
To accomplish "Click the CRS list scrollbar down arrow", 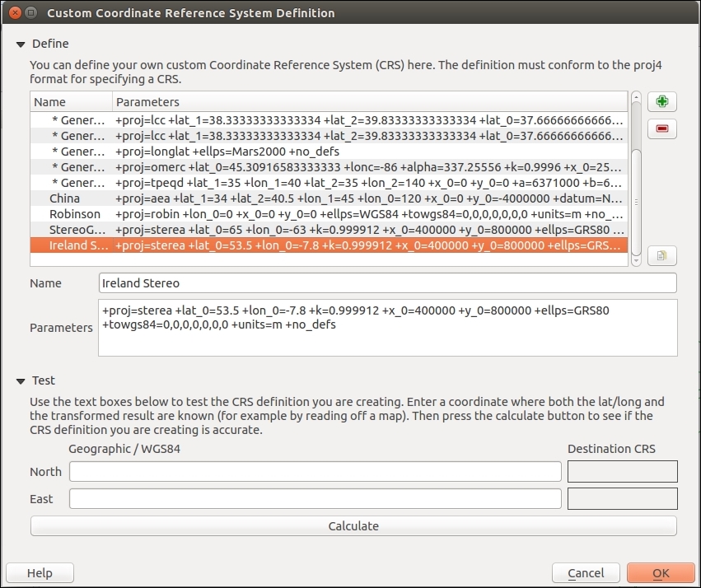I will coord(636,259).
